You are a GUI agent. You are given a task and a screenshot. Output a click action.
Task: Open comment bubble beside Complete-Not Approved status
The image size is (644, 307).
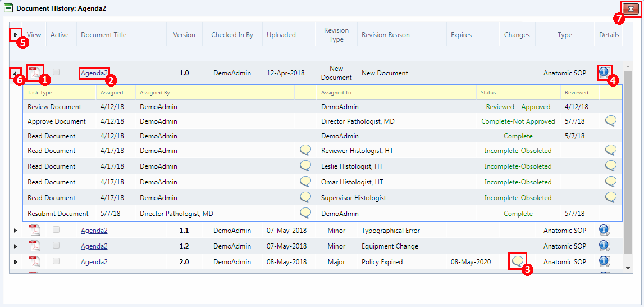pyautogui.click(x=611, y=121)
